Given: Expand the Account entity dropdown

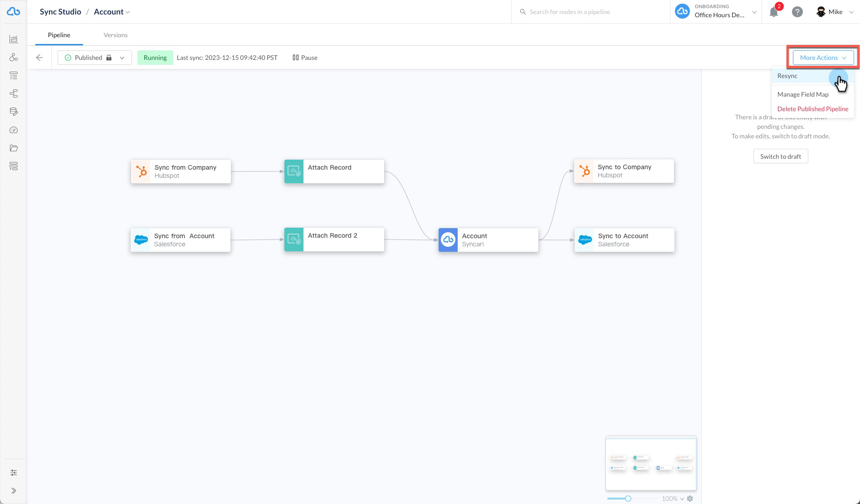Looking at the screenshot, I should coord(127,12).
